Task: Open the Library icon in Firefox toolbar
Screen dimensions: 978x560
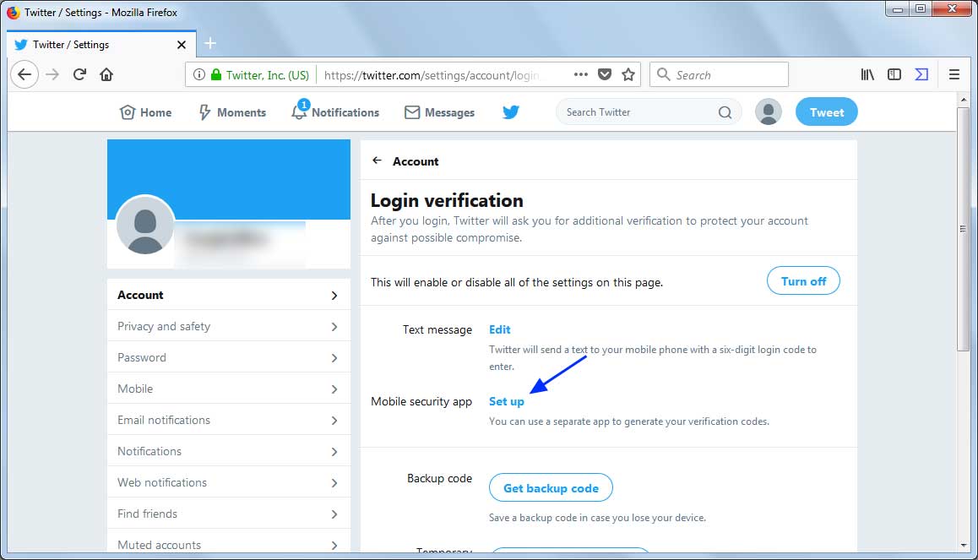Action: pos(867,75)
